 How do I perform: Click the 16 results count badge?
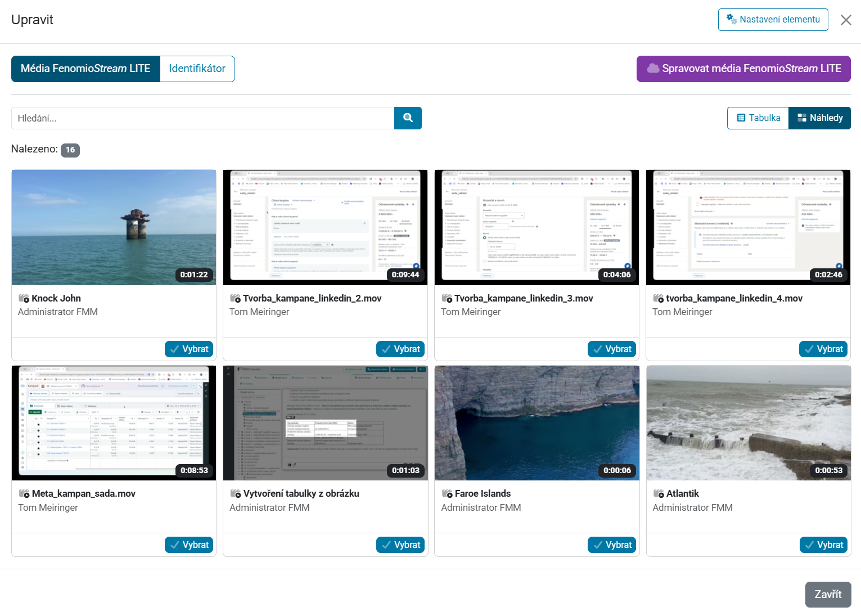(x=70, y=150)
